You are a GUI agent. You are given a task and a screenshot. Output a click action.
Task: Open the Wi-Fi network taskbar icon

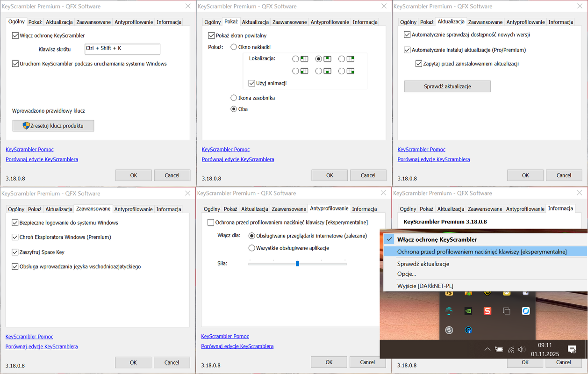click(511, 349)
